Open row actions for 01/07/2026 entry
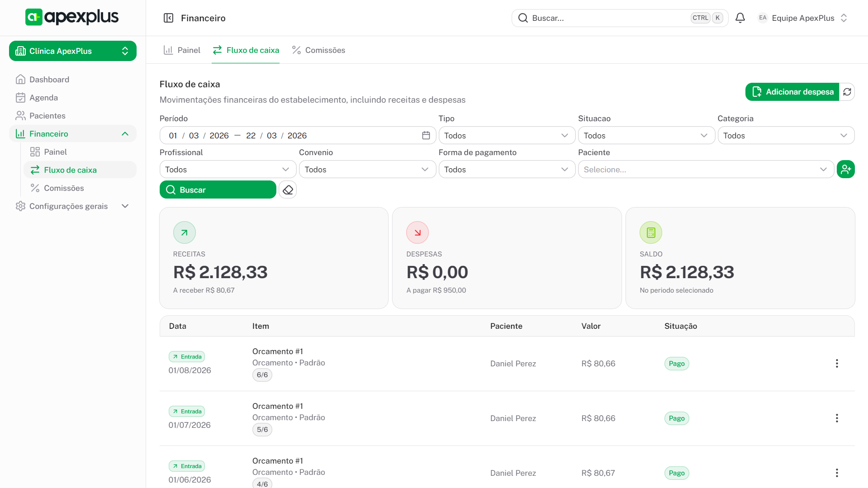 [836, 418]
